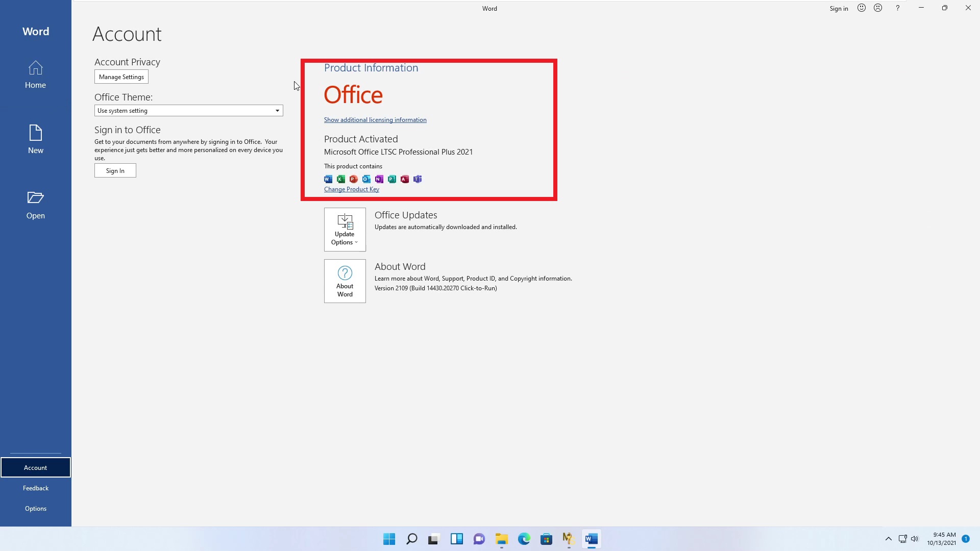Open Word Options
The image size is (980, 551).
point(35,508)
